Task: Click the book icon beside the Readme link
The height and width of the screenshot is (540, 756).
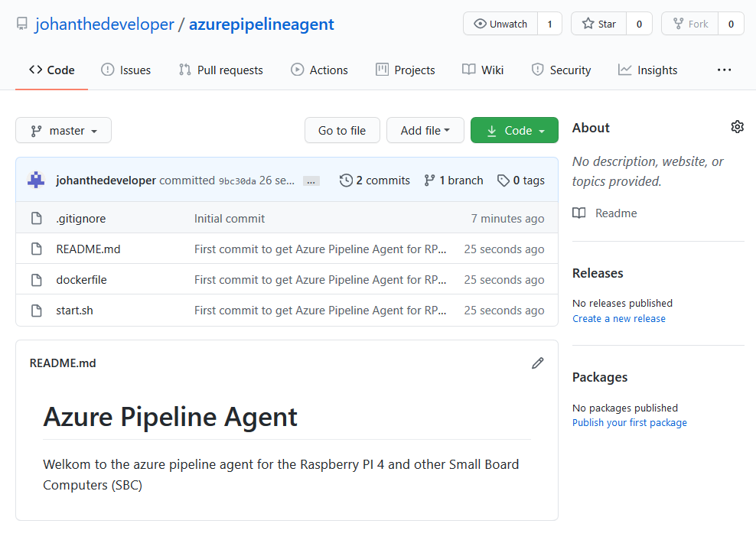Action: (579, 213)
